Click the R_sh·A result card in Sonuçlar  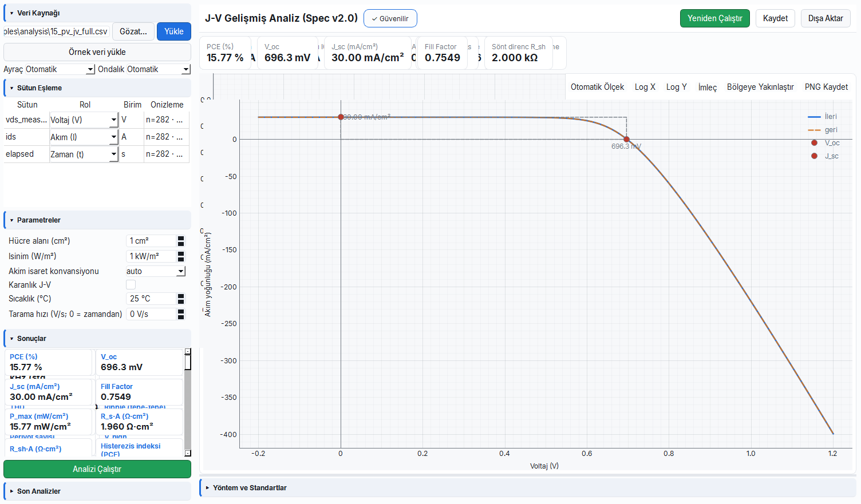click(x=49, y=448)
